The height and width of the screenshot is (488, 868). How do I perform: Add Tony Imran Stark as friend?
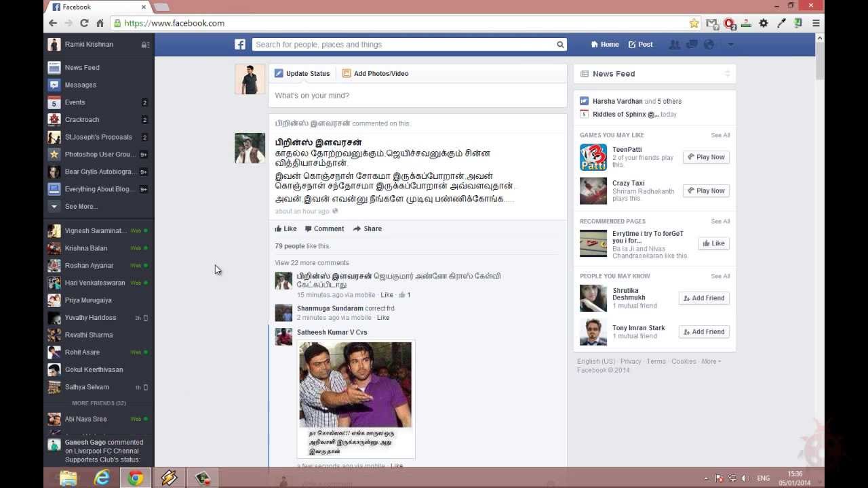[704, 331]
